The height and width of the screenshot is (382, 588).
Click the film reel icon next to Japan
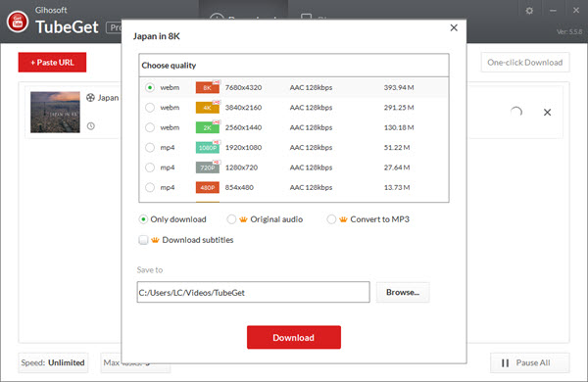[90, 98]
